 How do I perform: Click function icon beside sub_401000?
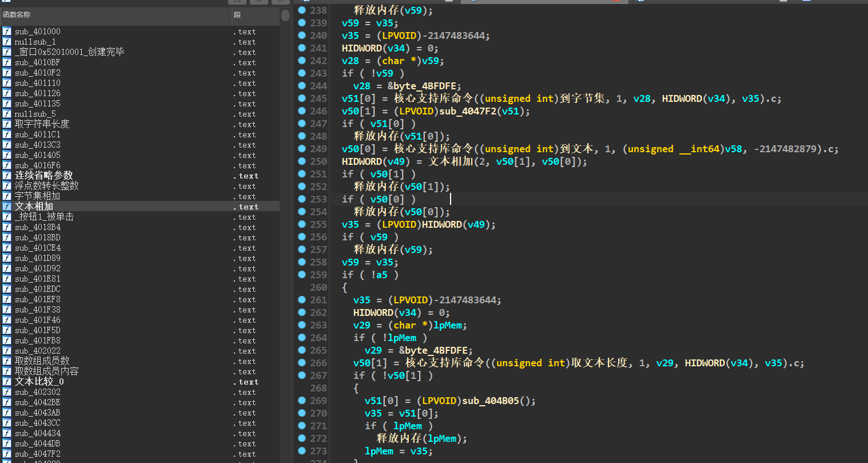(x=7, y=31)
